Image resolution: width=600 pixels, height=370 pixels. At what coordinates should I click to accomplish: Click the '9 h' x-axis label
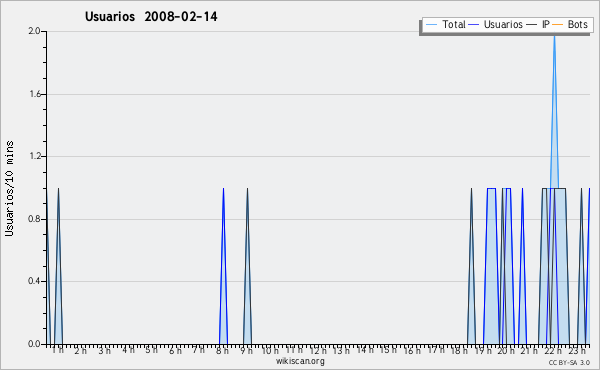(246, 350)
